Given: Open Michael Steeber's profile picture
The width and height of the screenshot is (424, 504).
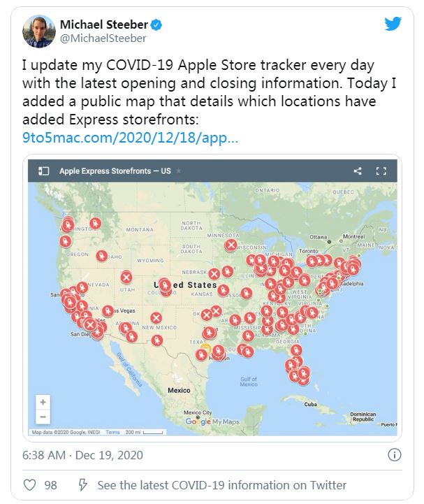Looking at the screenshot, I should 39,31.
